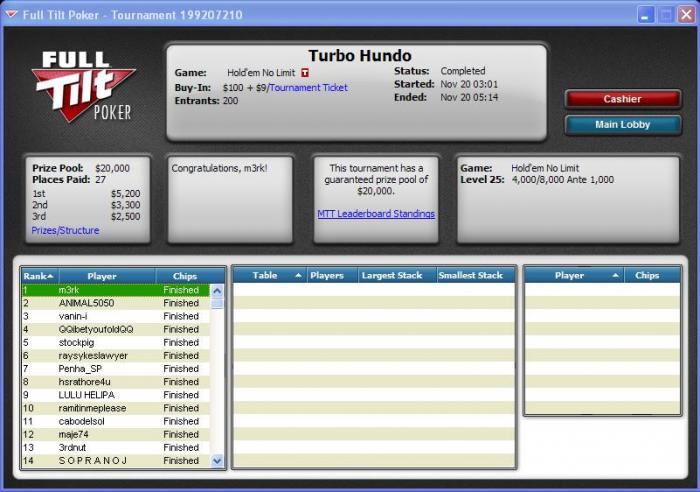
Task: Sort tables by Players column header
Action: click(x=332, y=275)
